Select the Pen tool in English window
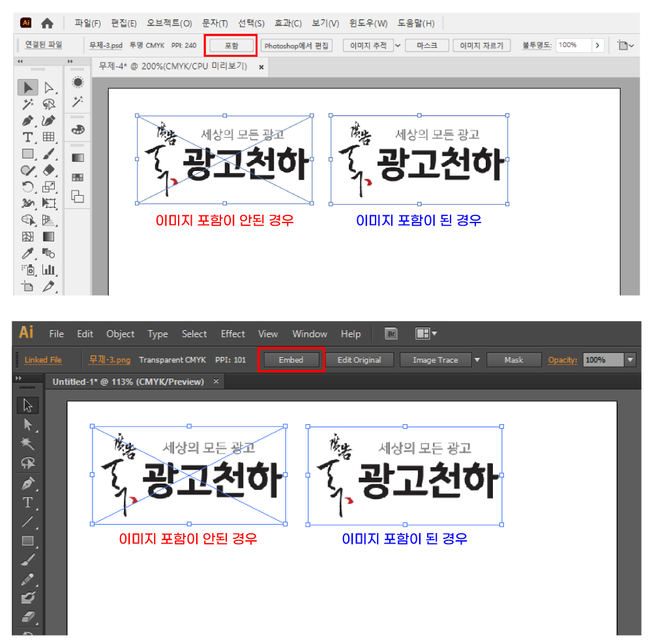The width and height of the screenshot is (652, 644). tap(28, 483)
